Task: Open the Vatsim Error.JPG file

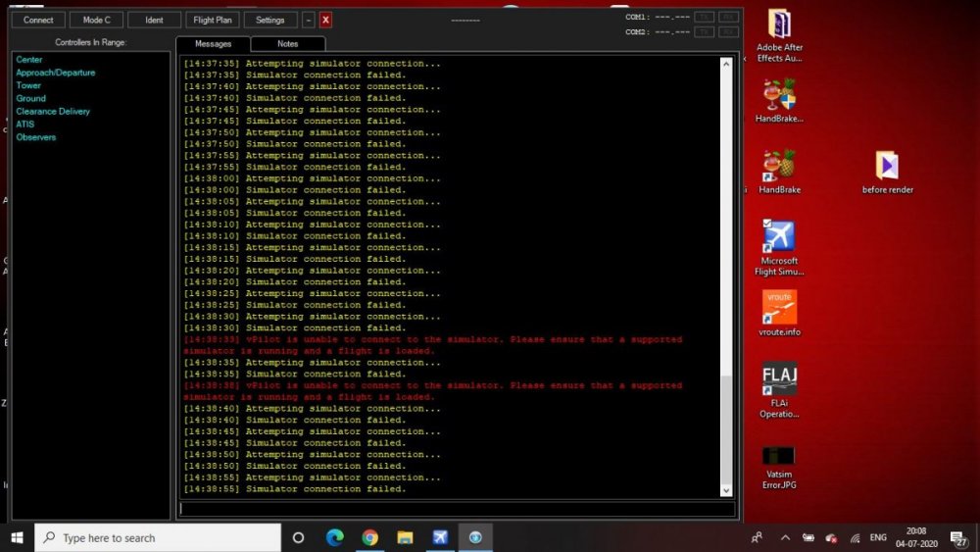Action: click(x=779, y=466)
